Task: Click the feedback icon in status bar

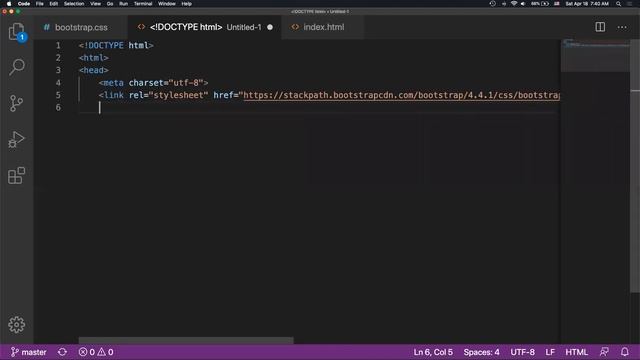Action: pyautogui.click(x=604, y=352)
